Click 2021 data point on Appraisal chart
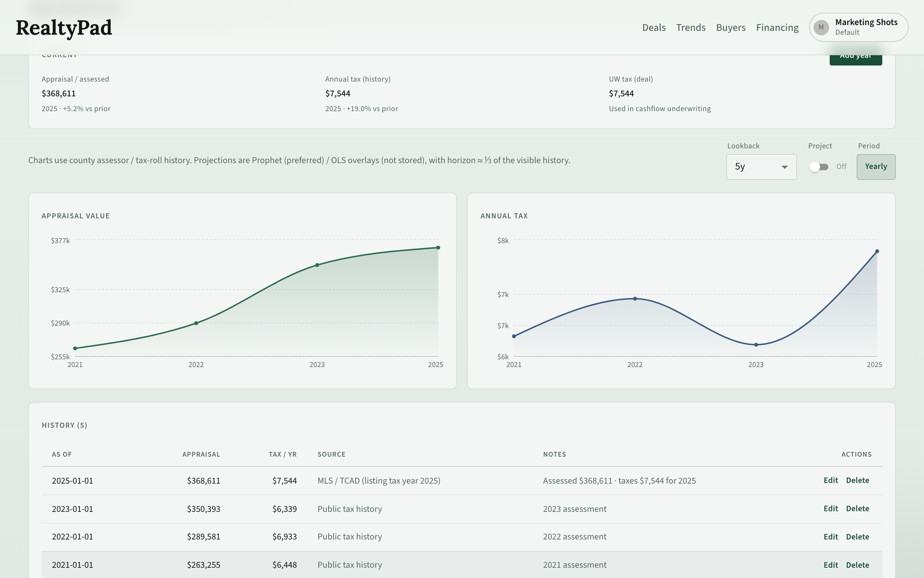Image resolution: width=924 pixels, height=578 pixels. point(75,348)
